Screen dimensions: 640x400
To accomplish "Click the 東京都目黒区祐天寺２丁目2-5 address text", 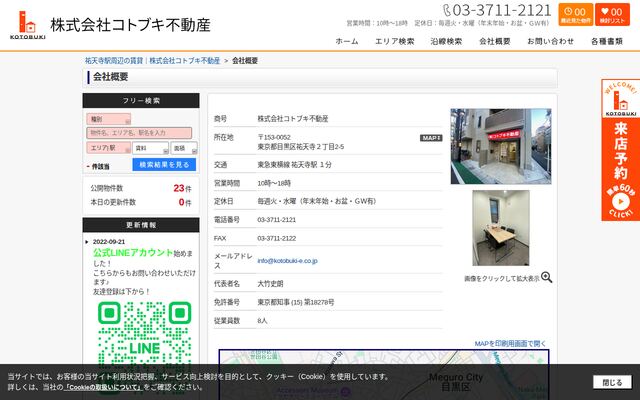I will click(301, 147).
